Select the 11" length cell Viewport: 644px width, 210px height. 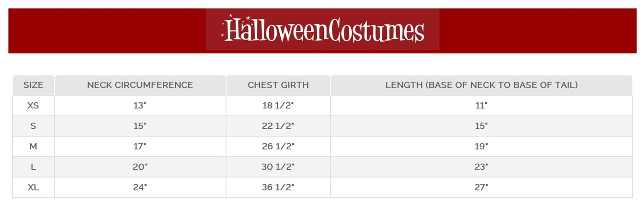[x=481, y=105]
